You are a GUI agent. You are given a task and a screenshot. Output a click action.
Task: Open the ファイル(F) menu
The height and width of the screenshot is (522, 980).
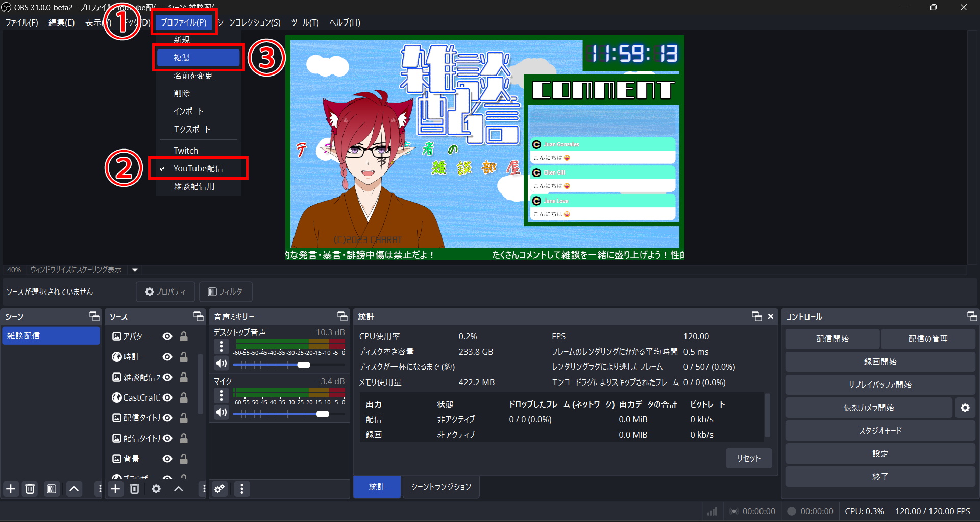[x=21, y=22]
